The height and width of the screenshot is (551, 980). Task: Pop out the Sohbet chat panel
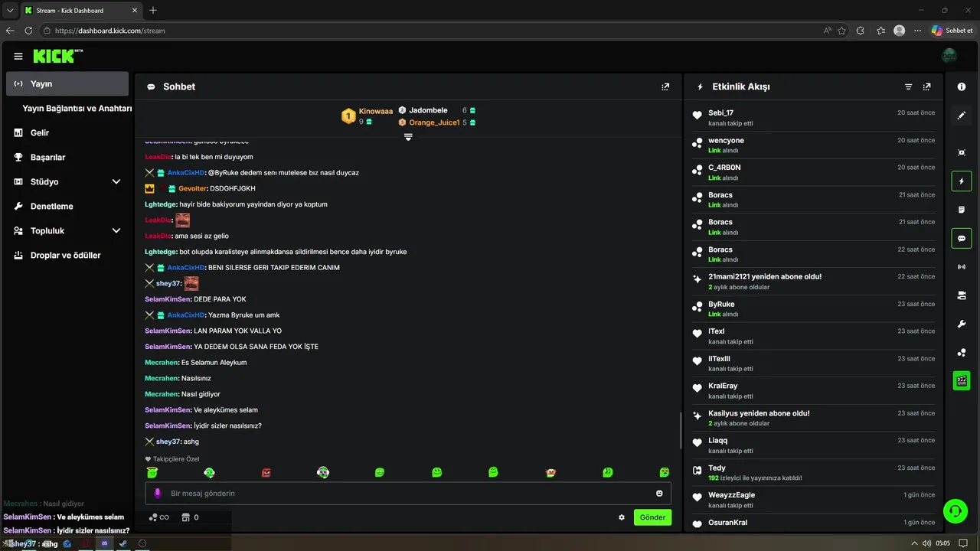coord(665,86)
